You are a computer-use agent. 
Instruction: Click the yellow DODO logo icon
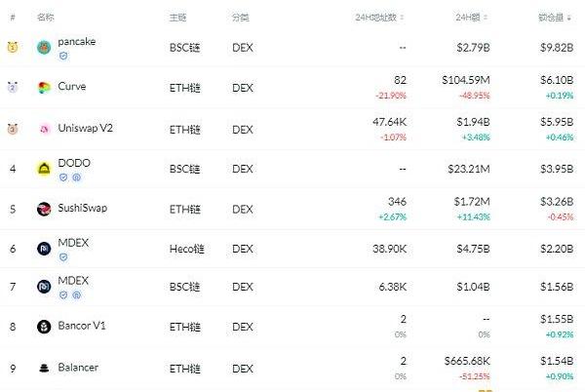click(x=44, y=169)
